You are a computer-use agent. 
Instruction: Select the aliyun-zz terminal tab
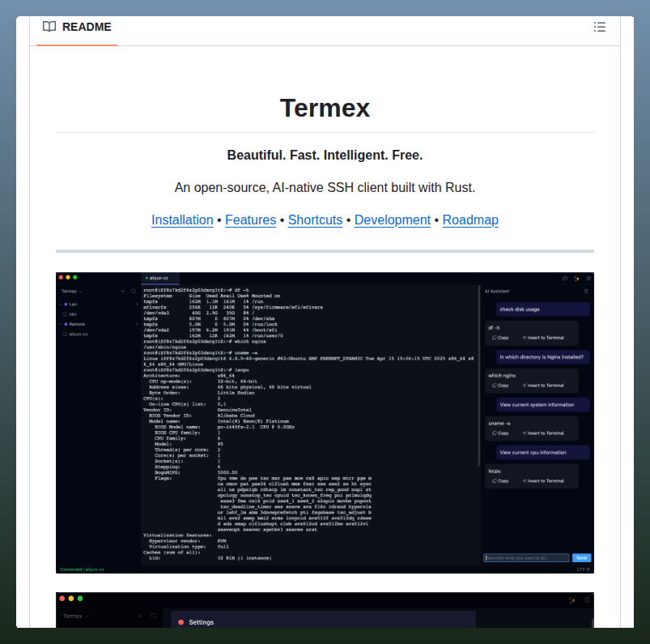click(x=159, y=278)
